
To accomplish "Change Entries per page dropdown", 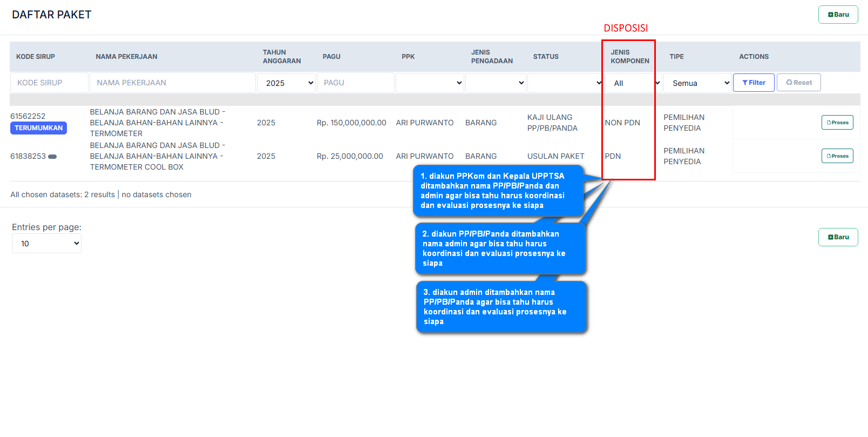I will (46, 244).
